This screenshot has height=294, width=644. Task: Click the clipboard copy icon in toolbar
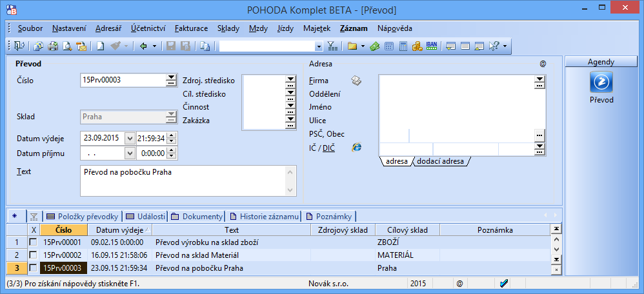[205, 46]
